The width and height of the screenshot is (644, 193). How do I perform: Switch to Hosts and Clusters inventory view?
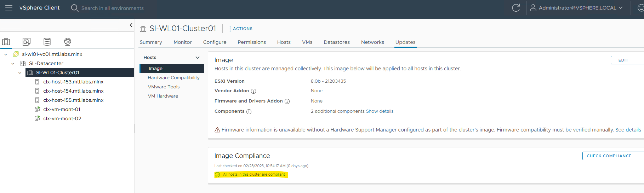(x=6, y=42)
